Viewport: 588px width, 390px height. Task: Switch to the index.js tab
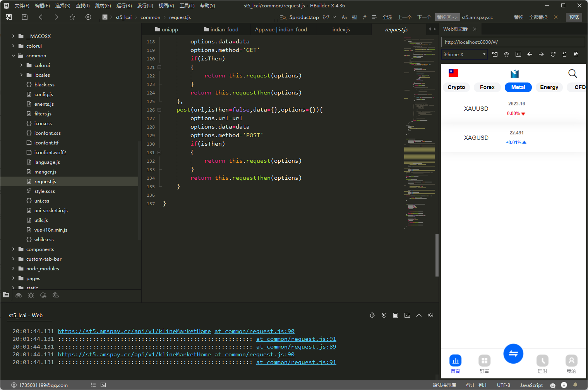pos(341,29)
